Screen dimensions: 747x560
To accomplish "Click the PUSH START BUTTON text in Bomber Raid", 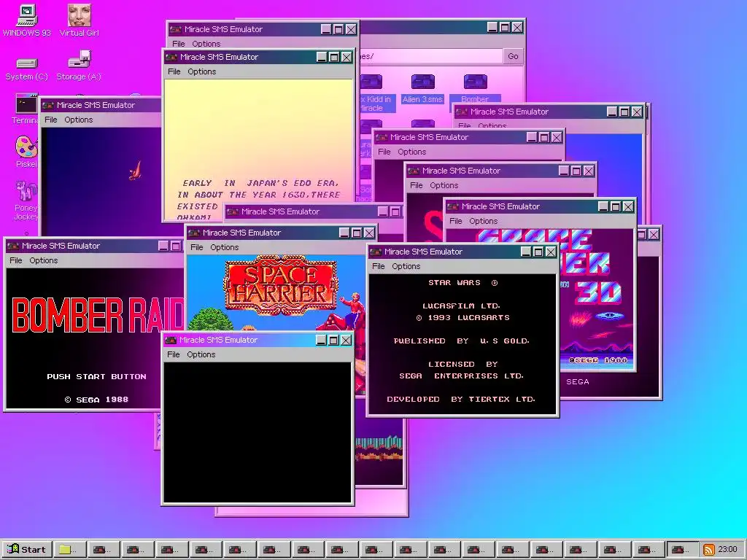I will point(96,377).
